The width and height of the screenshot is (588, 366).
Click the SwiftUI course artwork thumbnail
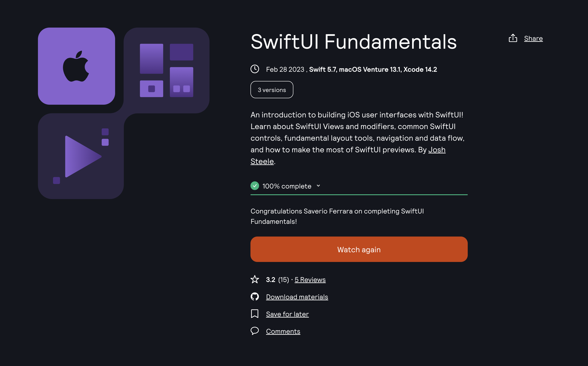(124, 113)
